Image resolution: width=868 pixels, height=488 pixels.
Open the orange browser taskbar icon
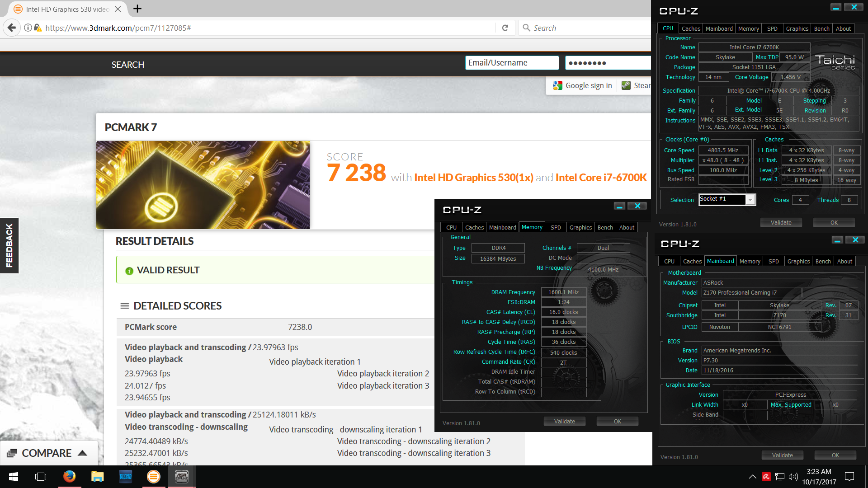(x=154, y=477)
